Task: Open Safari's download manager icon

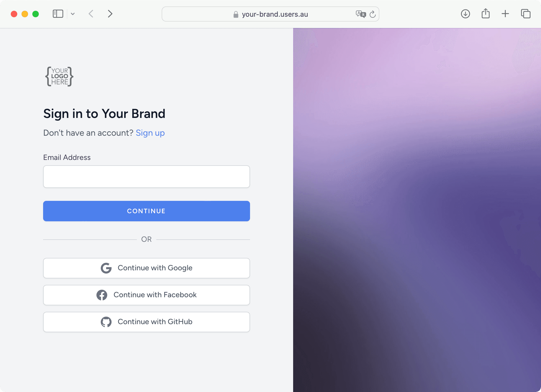Action: point(465,14)
